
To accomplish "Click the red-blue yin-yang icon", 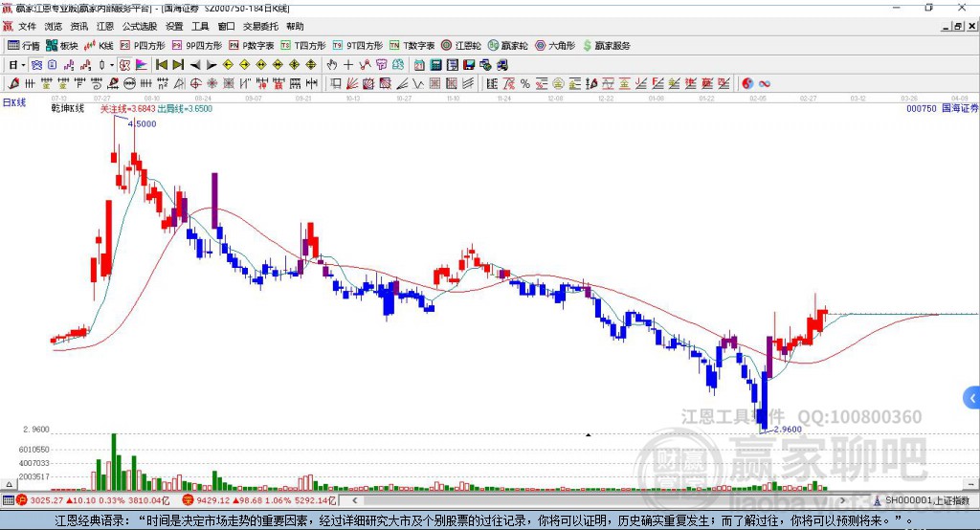I will (x=747, y=83).
